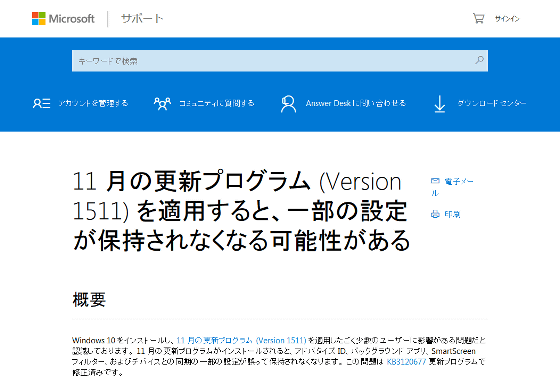Click the 概要 section heading

click(89, 300)
